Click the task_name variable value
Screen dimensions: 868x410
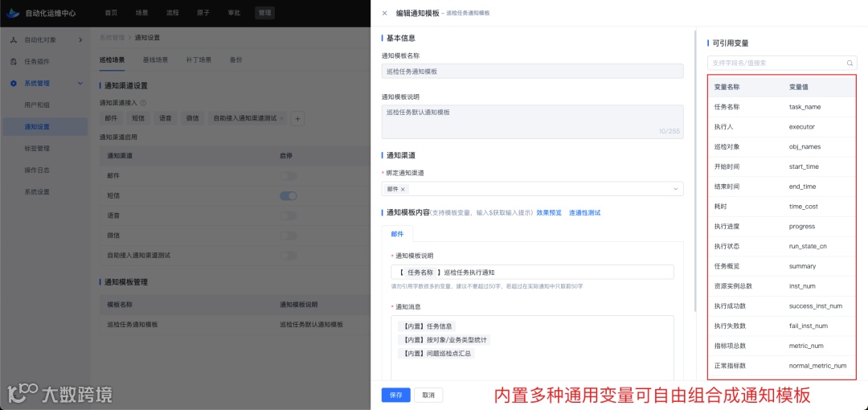coord(805,107)
